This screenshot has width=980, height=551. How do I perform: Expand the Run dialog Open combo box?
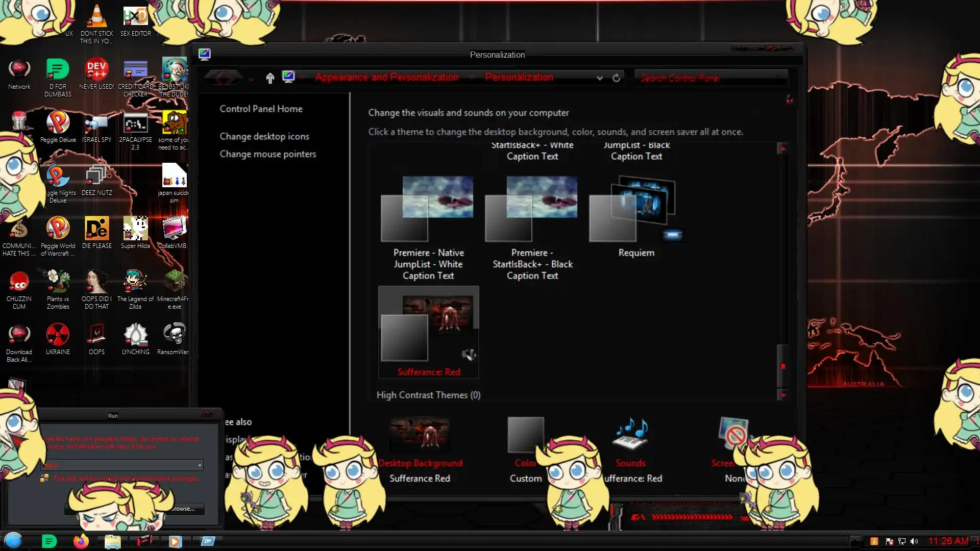pyautogui.click(x=200, y=465)
